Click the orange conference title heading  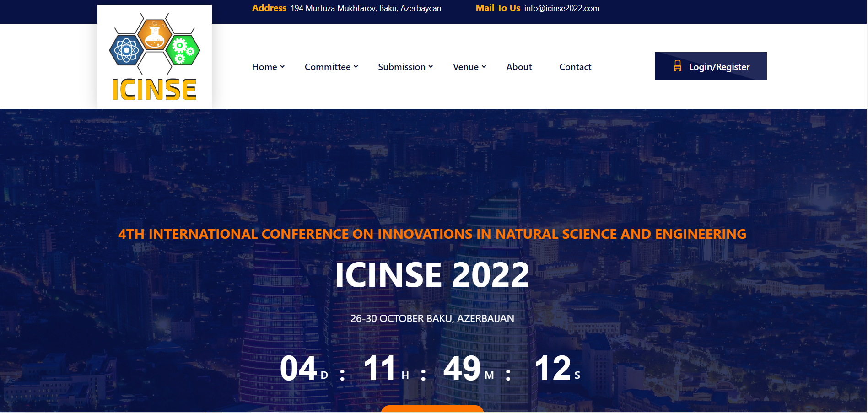click(x=432, y=234)
